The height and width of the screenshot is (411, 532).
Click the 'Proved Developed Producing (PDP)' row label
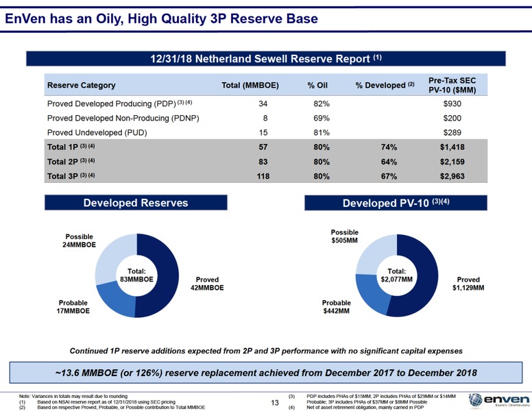[120, 103]
